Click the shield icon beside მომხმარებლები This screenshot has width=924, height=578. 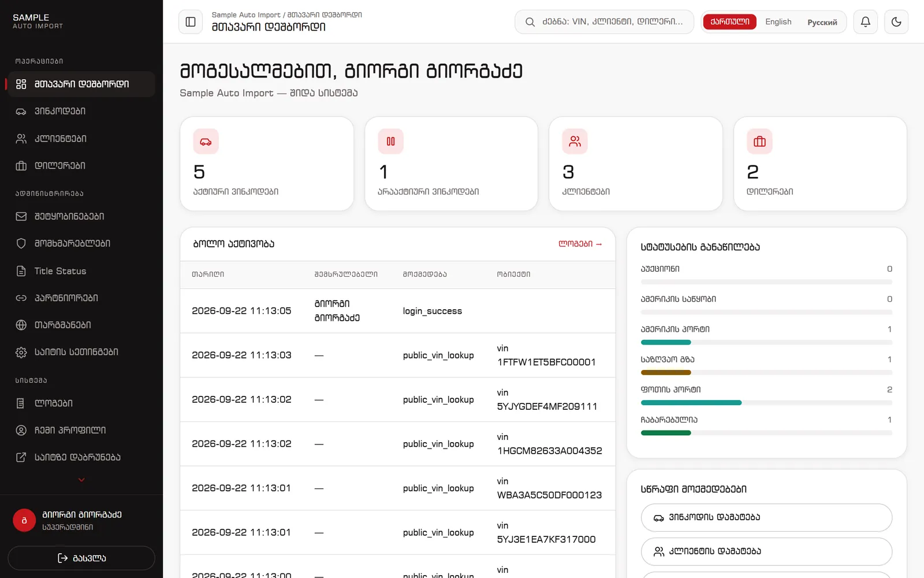click(21, 243)
